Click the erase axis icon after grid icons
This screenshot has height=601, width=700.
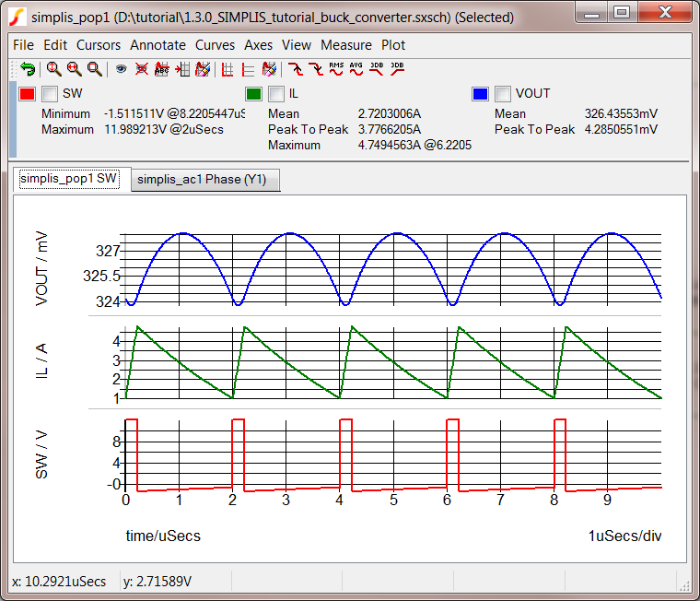pyautogui.click(x=269, y=69)
